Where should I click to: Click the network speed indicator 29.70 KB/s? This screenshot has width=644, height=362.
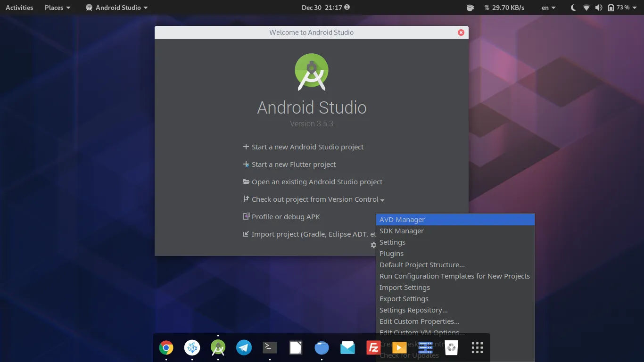coord(504,8)
